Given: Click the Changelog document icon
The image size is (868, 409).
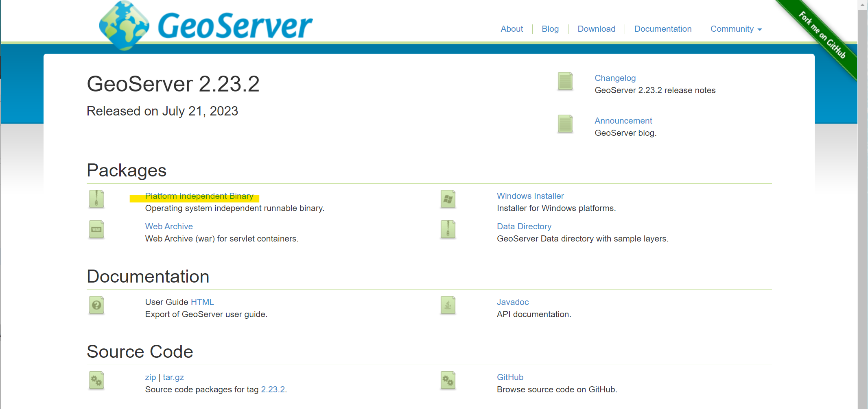Looking at the screenshot, I should pyautogui.click(x=565, y=81).
